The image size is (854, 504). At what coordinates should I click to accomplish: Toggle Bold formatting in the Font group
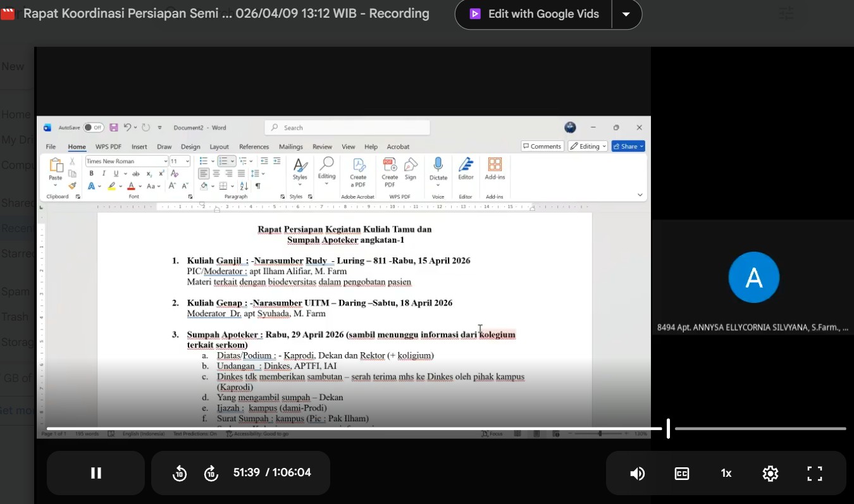click(91, 174)
